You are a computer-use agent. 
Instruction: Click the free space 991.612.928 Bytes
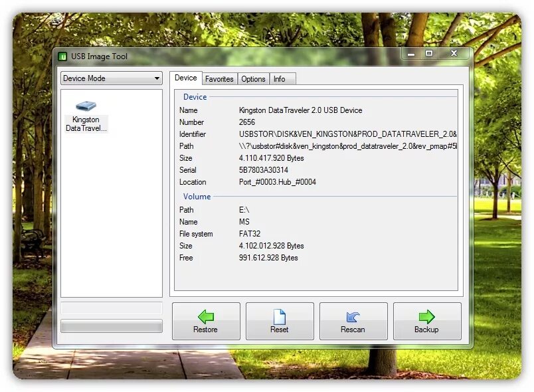(268, 258)
